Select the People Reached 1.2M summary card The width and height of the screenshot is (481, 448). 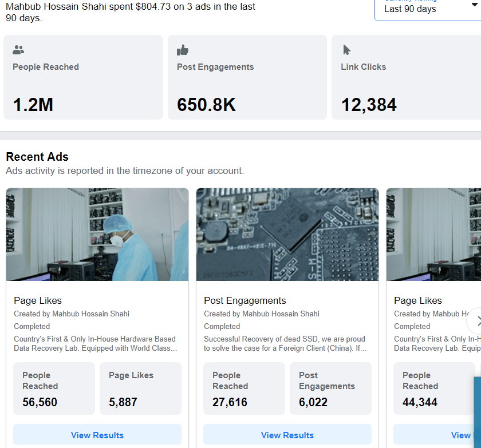[x=83, y=77]
